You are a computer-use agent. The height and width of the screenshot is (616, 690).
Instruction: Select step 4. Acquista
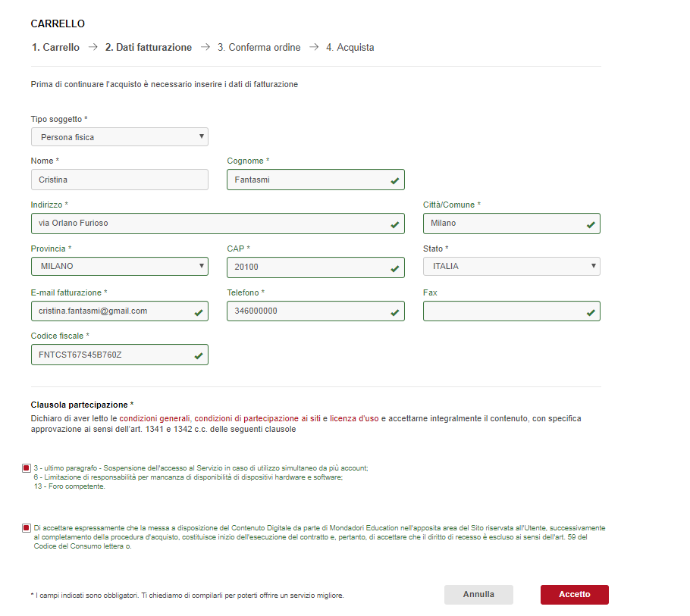(350, 48)
